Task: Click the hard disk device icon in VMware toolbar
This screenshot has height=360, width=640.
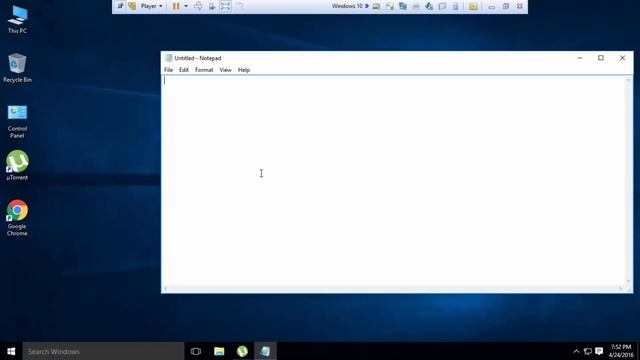Action: click(376, 7)
